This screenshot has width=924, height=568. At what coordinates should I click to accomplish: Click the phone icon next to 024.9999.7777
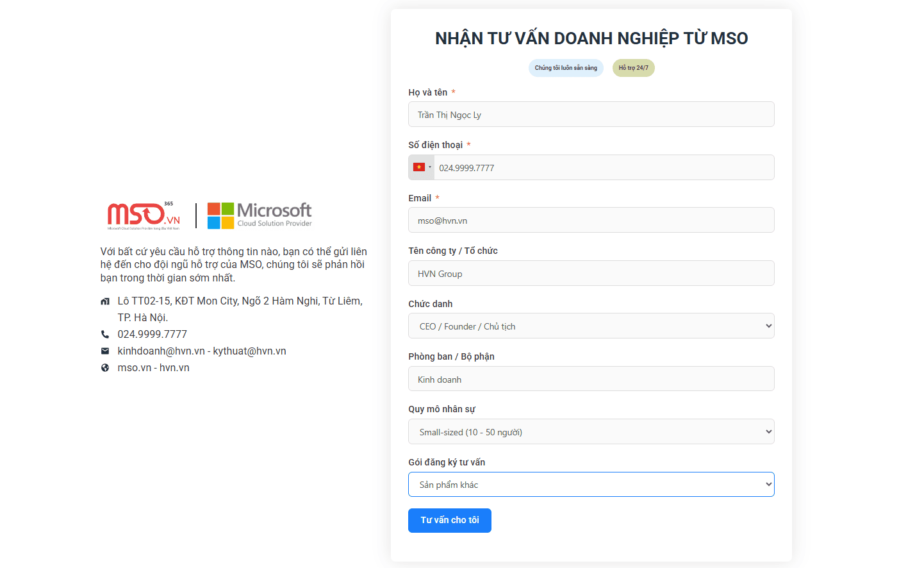click(x=105, y=333)
